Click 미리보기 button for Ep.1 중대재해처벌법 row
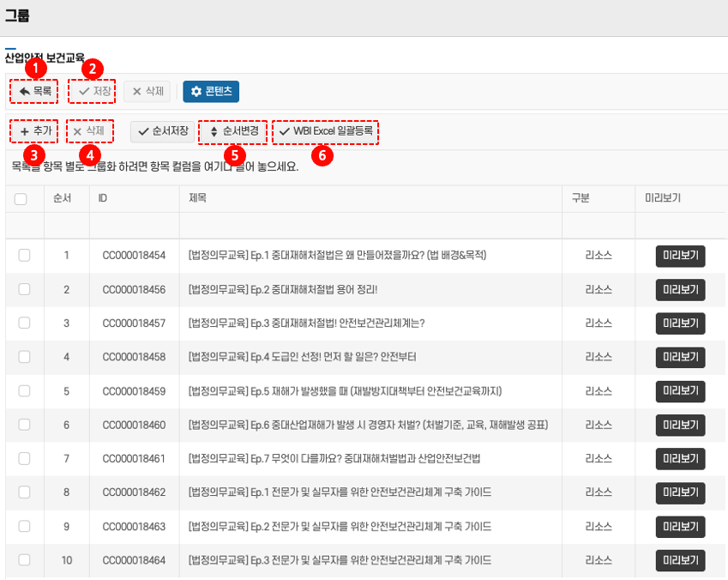Screen dimensions: 728x580 point(680,256)
